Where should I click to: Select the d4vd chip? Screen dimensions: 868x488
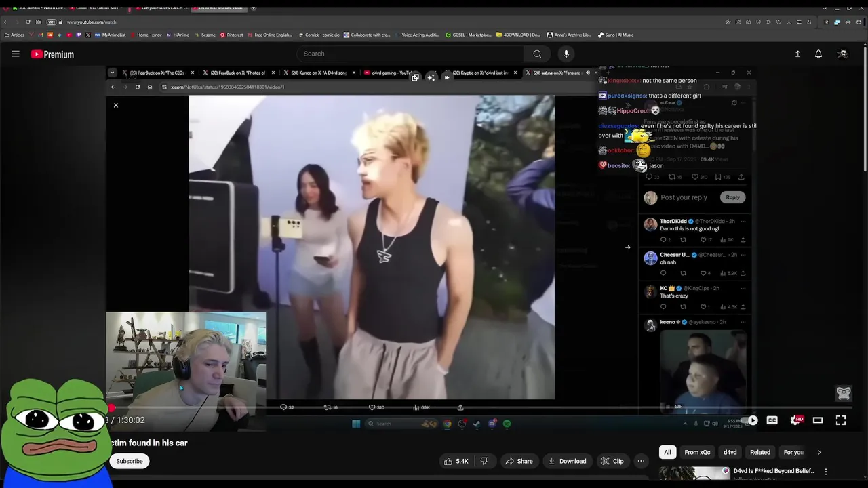click(730, 452)
